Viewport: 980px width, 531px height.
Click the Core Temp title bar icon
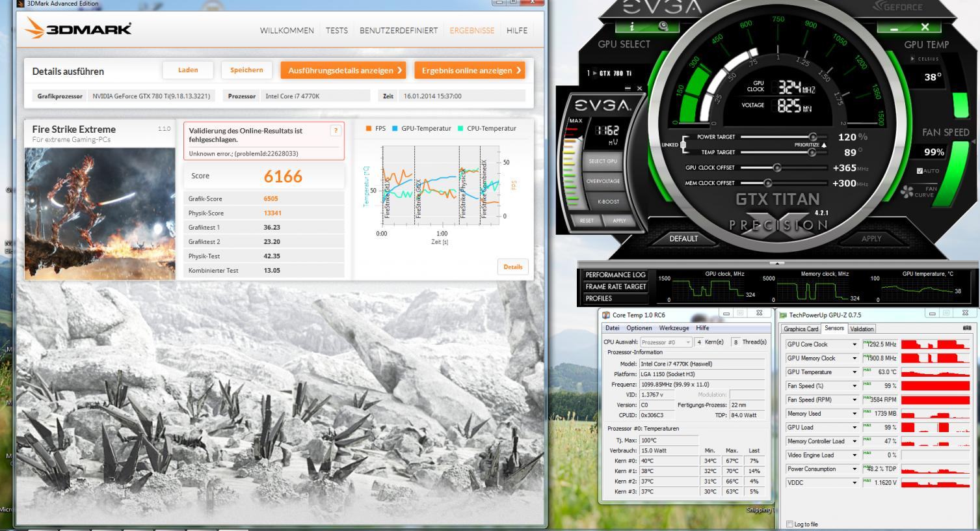(606, 315)
